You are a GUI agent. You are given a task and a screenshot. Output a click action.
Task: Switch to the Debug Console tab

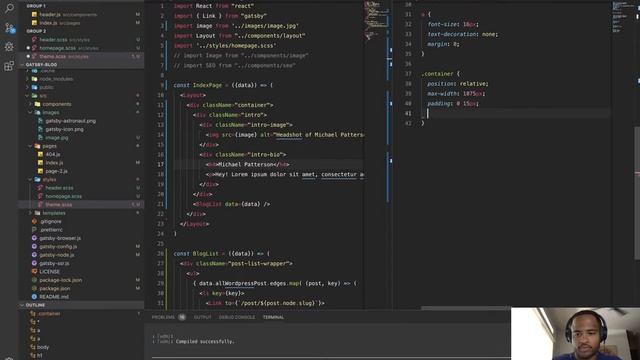click(237, 317)
